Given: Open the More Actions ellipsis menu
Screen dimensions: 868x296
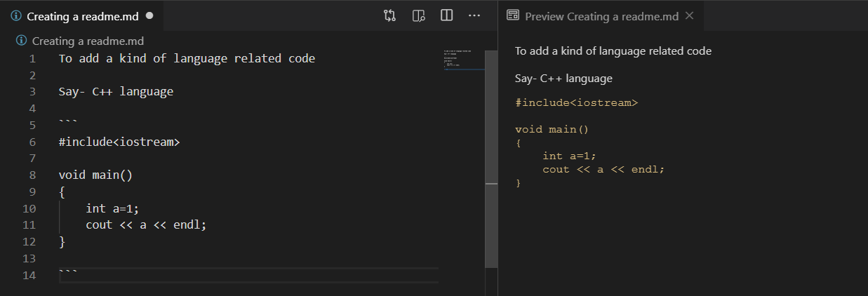Looking at the screenshot, I should tap(474, 15).
